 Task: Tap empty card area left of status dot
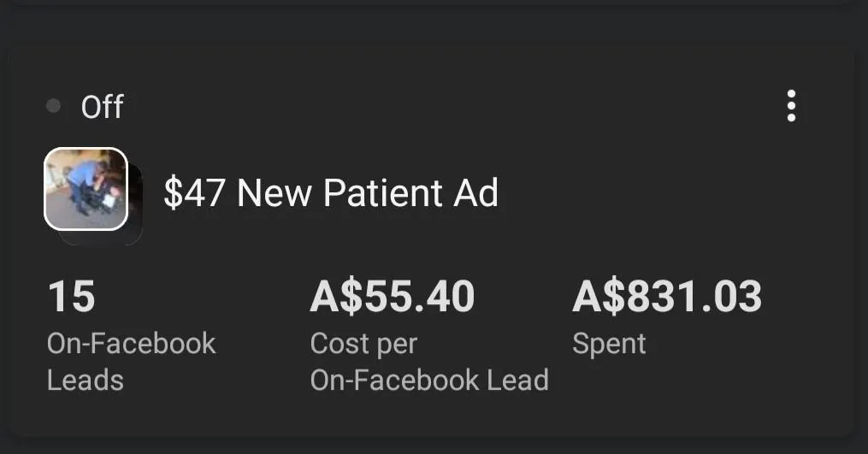[26, 106]
